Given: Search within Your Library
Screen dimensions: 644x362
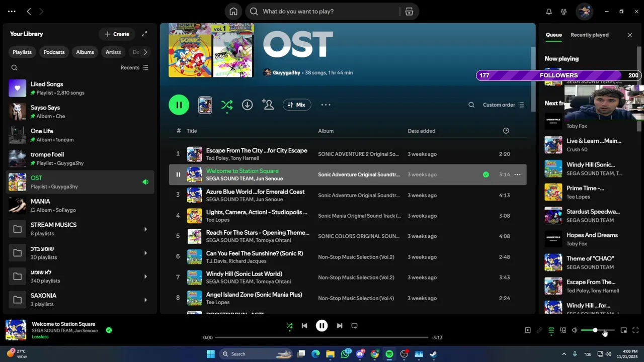Looking at the screenshot, I should coord(14,68).
